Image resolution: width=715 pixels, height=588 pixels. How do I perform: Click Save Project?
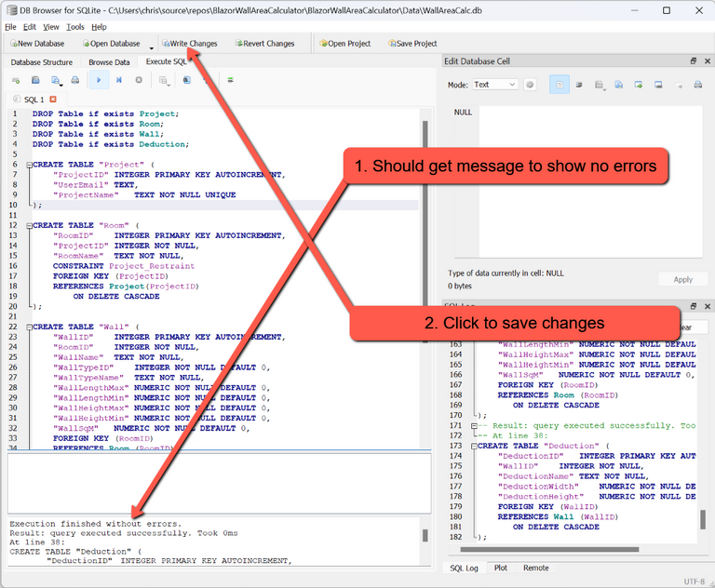412,44
